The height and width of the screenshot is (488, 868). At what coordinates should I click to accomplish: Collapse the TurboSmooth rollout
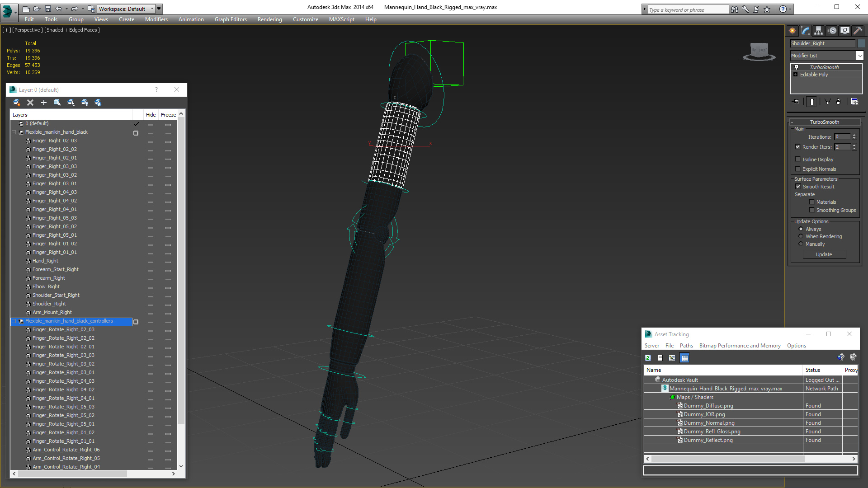click(792, 122)
